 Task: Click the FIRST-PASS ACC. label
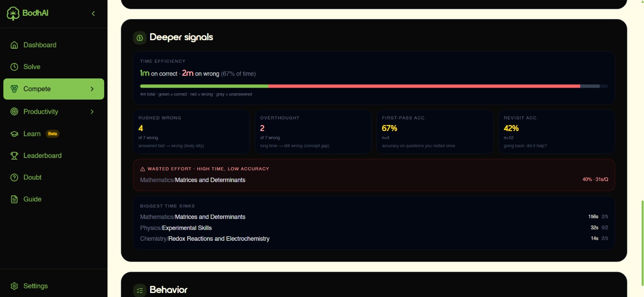tap(404, 118)
